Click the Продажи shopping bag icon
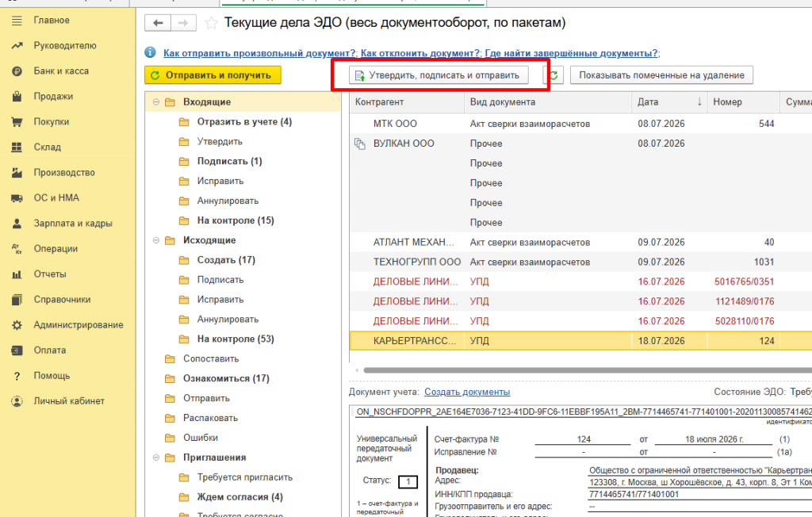The width and height of the screenshot is (812, 517). pos(17,97)
